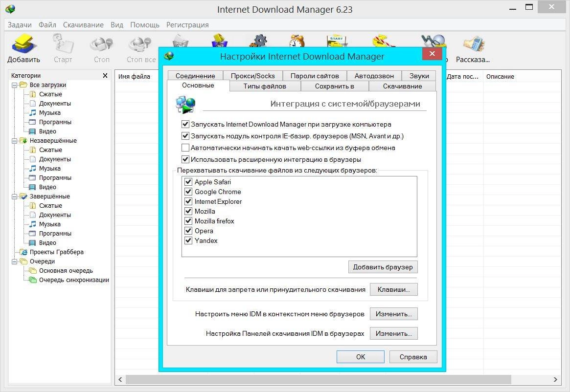Select the Документы page icon under Незавершённые

click(x=33, y=159)
